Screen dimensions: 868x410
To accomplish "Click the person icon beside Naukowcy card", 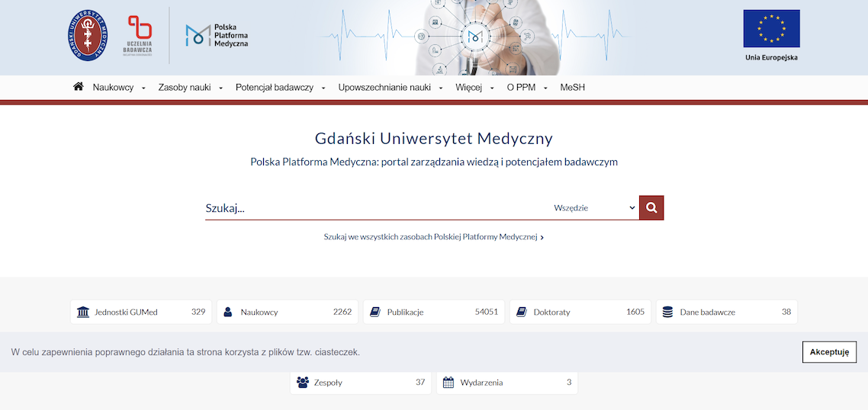I will coord(227,312).
